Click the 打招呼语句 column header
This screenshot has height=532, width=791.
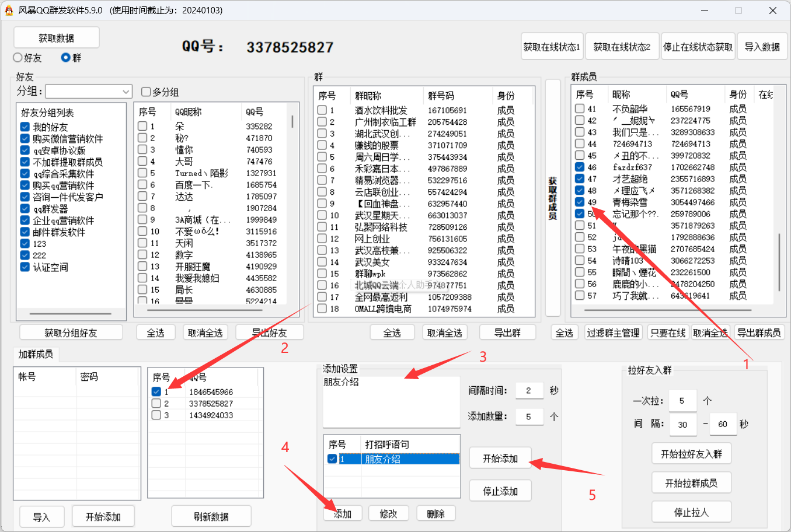coord(410,444)
